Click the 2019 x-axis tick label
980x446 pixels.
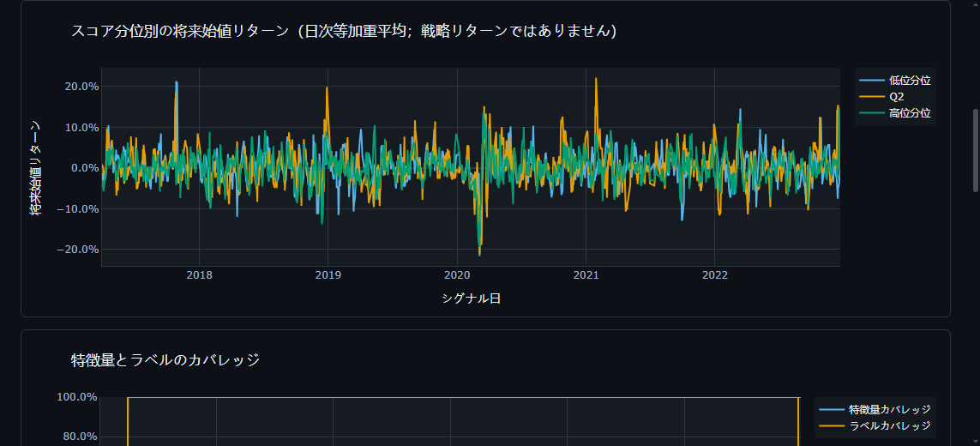click(x=328, y=275)
